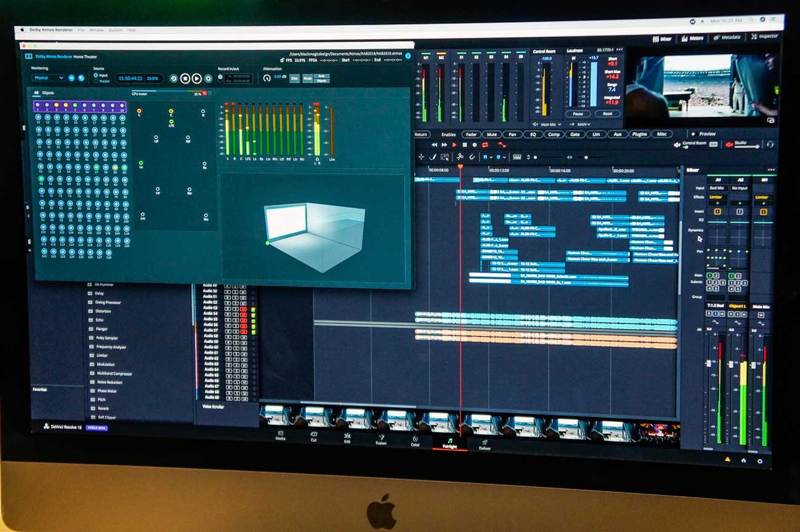Click the Return button in automation bar
This screenshot has width=800, height=532.
coord(421,134)
